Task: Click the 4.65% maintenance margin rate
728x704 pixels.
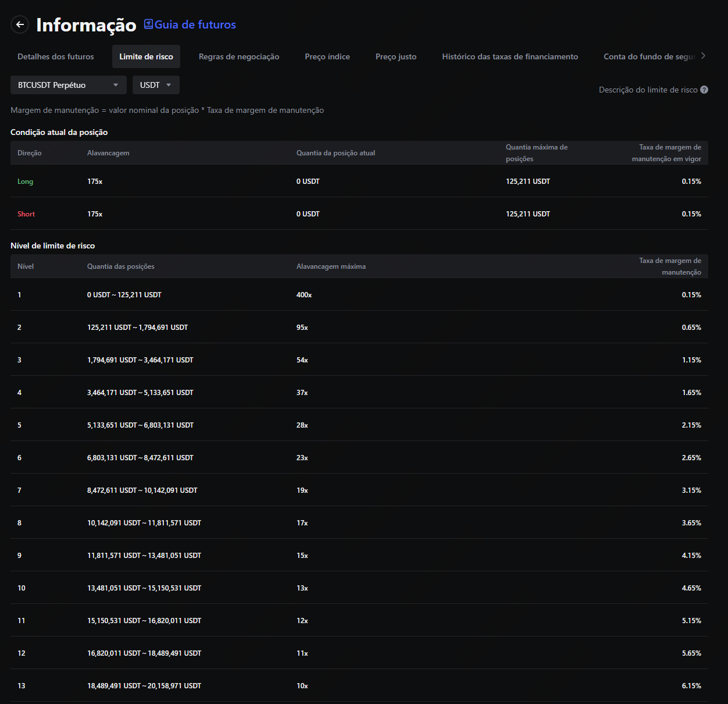Action: 691,588
